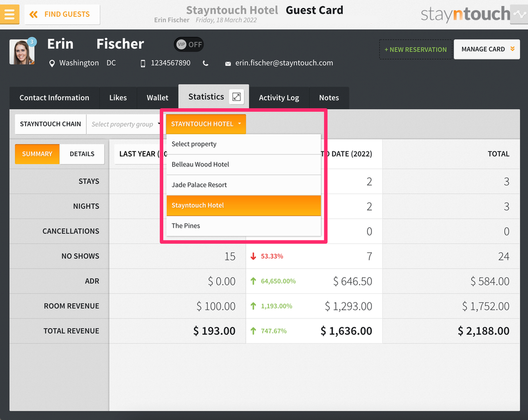Switch to Details view
Viewport: 528px width, 420px height.
(82, 154)
